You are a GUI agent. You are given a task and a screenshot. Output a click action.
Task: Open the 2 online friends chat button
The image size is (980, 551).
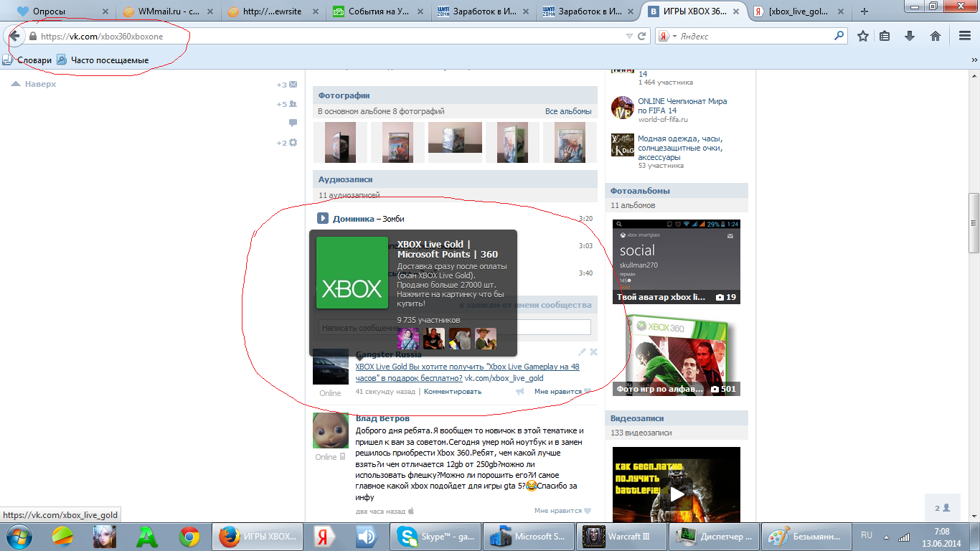pyautogui.click(x=942, y=508)
